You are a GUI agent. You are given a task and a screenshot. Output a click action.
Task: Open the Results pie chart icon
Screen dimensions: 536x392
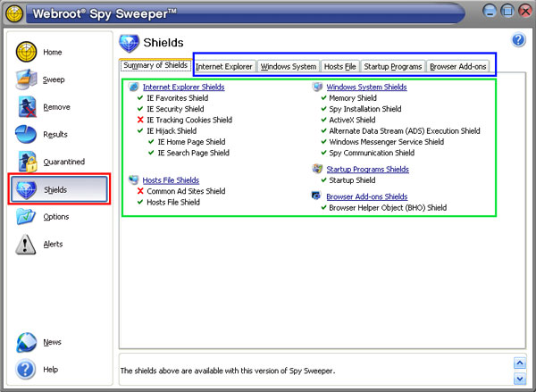pyautogui.click(x=26, y=134)
